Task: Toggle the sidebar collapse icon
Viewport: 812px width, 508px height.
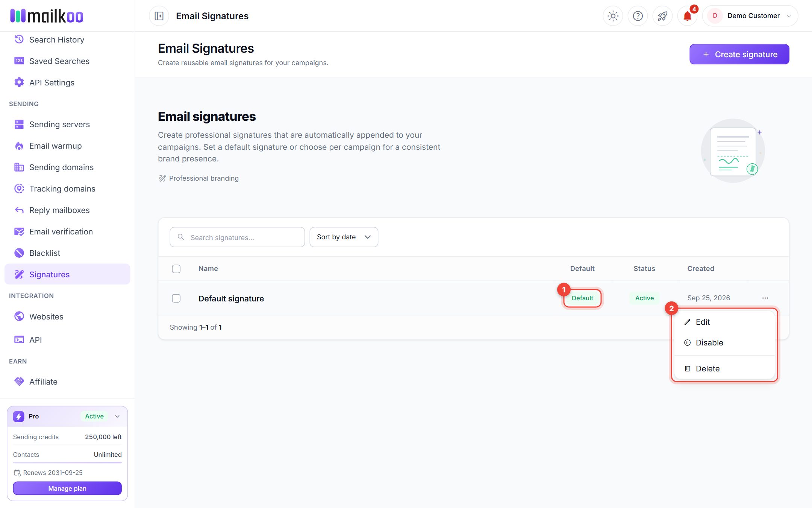Action: tap(159, 16)
